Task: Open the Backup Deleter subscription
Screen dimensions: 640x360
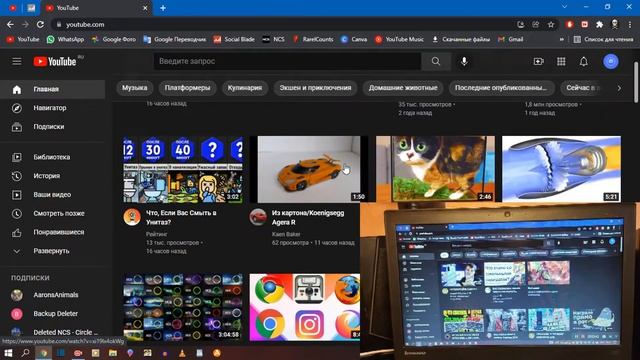Action: tap(52, 313)
